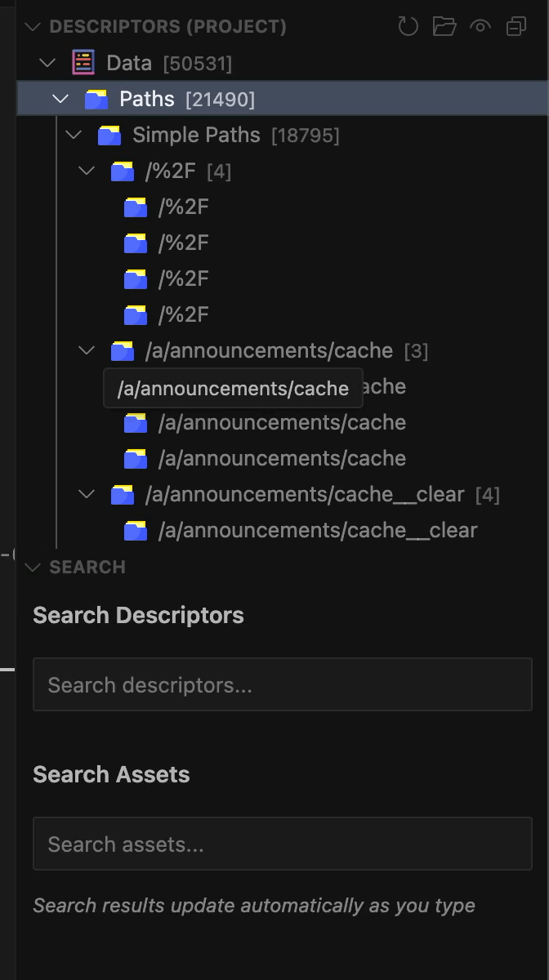Collapse the /a/announcements/cache [3] group chevron
This screenshot has height=980, width=549.
pyautogui.click(x=87, y=350)
